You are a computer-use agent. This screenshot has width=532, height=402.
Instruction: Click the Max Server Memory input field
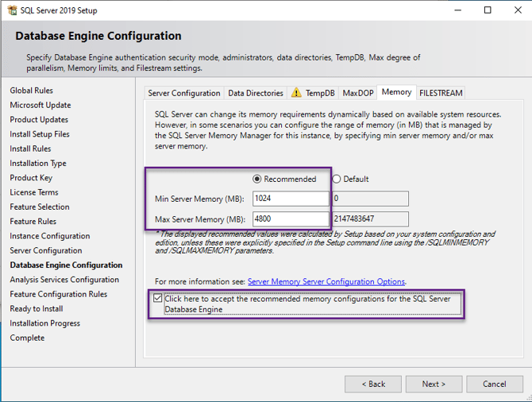[x=291, y=218]
